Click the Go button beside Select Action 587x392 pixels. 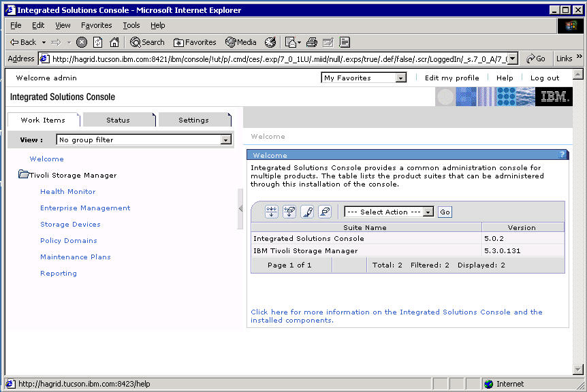tap(445, 212)
